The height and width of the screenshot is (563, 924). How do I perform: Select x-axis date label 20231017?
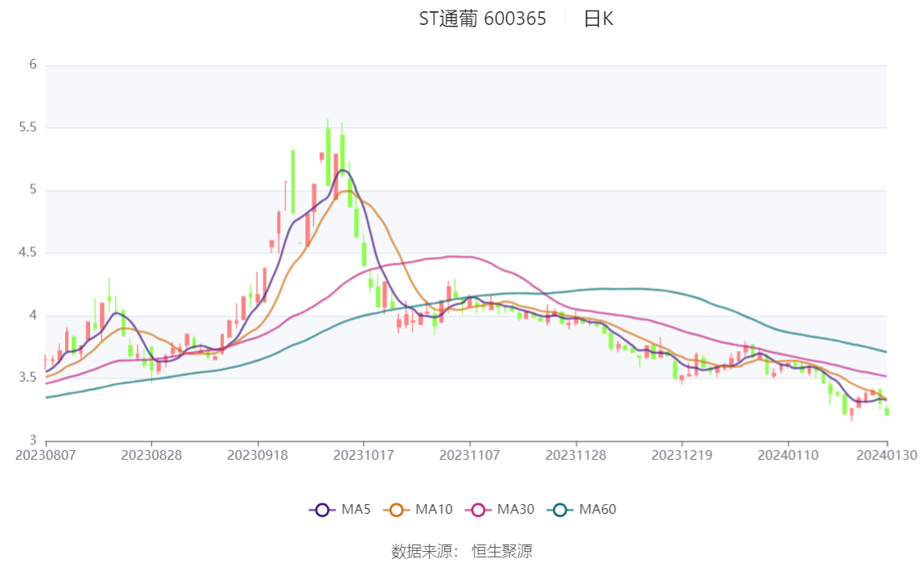pyautogui.click(x=364, y=456)
